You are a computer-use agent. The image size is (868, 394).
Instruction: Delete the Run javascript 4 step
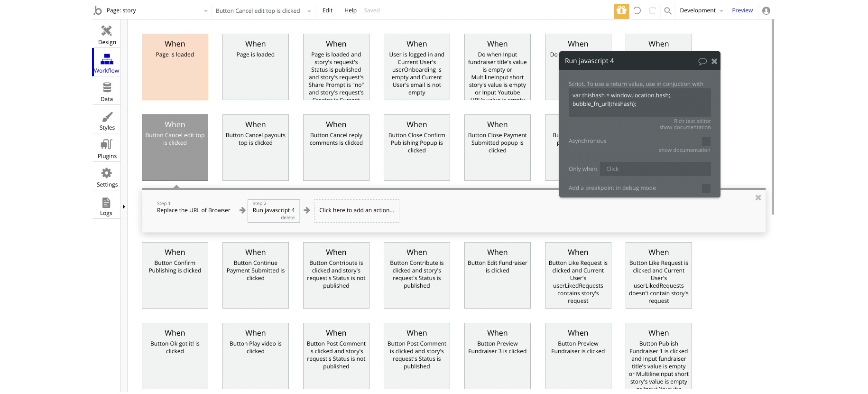click(287, 218)
